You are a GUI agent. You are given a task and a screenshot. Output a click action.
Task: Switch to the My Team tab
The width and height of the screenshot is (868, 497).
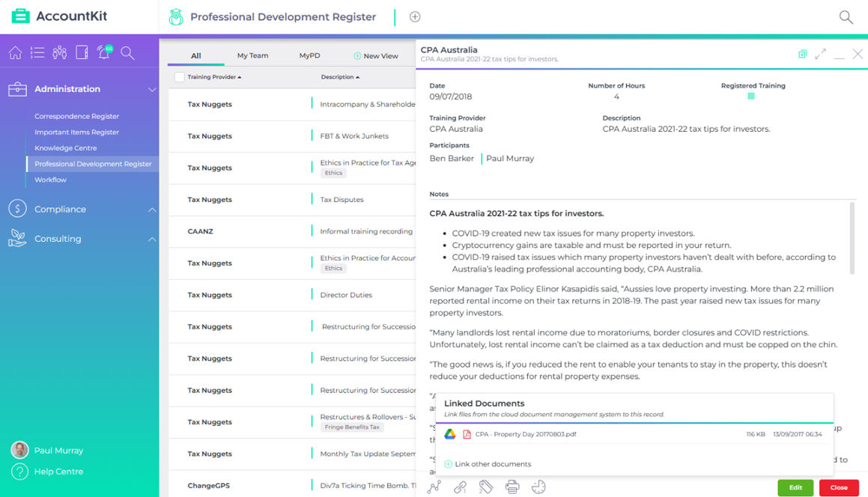(x=252, y=55)
